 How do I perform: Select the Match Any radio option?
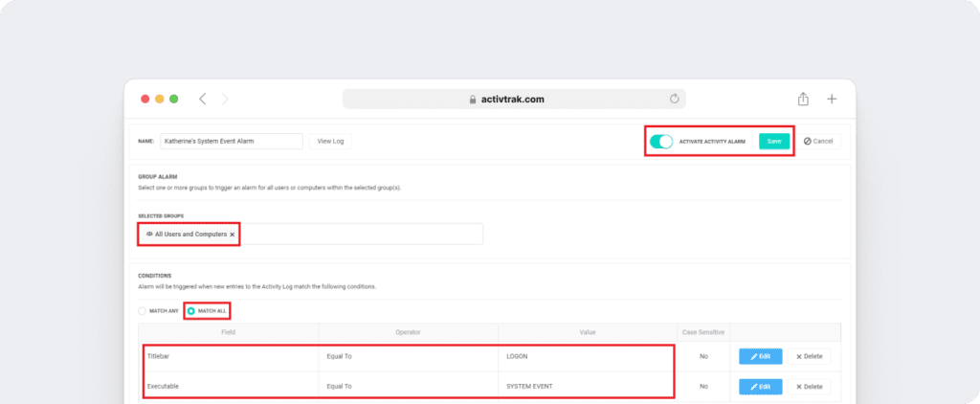click(x=143, y=311)
